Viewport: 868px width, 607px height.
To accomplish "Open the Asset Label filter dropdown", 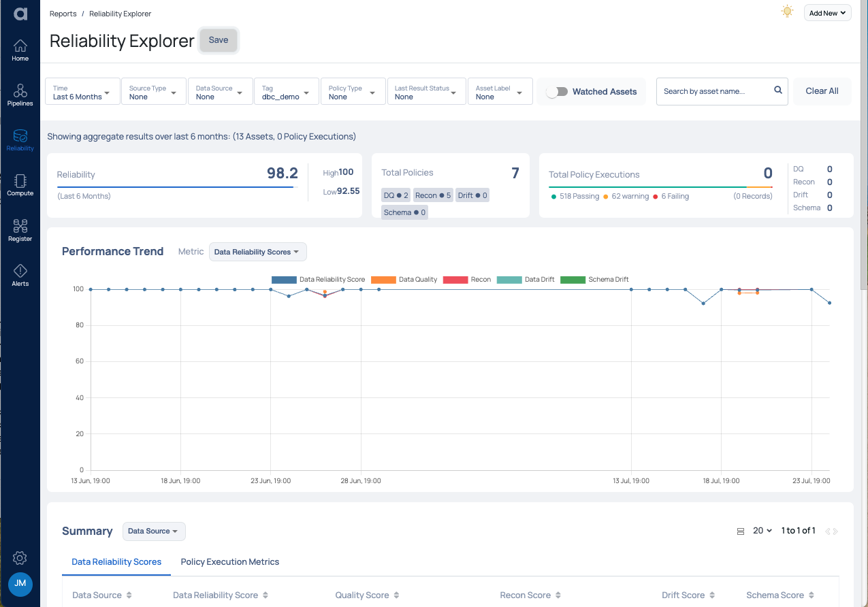I will click(500, 92).
